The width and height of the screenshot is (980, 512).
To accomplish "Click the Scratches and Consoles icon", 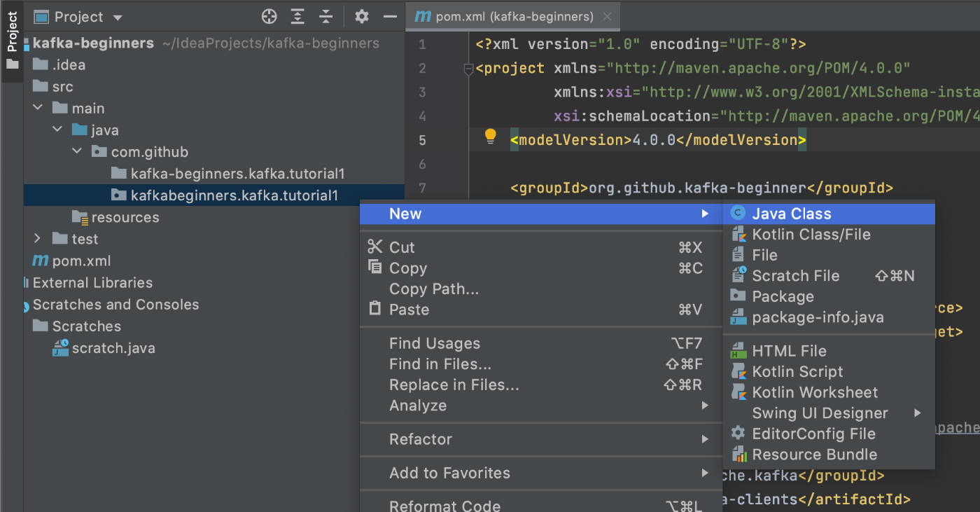I will tap(28, 305).
